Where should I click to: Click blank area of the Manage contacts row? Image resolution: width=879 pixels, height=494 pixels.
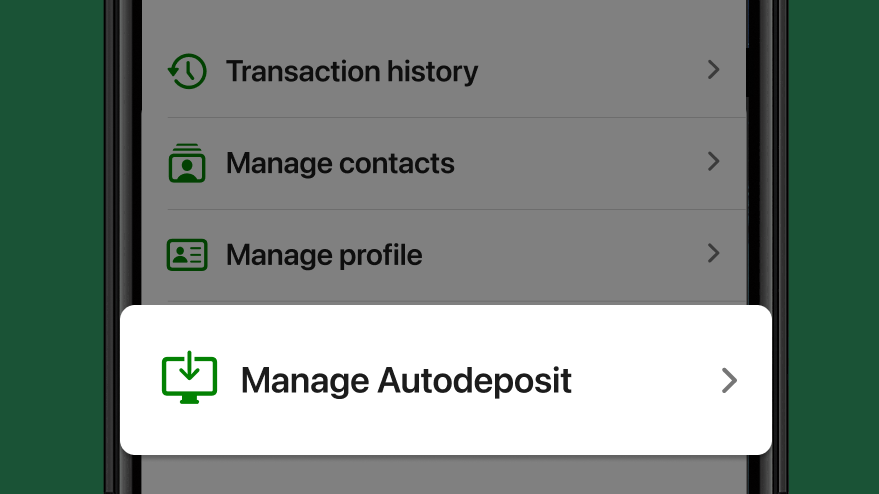point(577,163)
